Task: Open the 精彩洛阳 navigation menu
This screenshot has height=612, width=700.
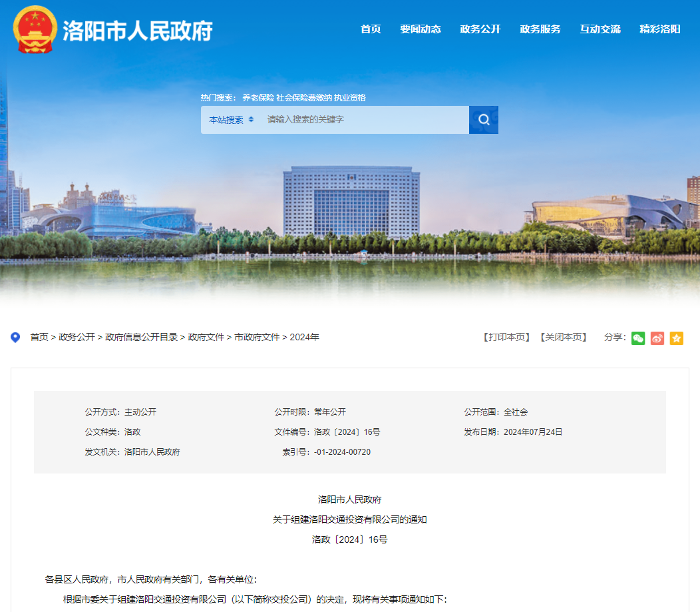Action: [658, 29]
